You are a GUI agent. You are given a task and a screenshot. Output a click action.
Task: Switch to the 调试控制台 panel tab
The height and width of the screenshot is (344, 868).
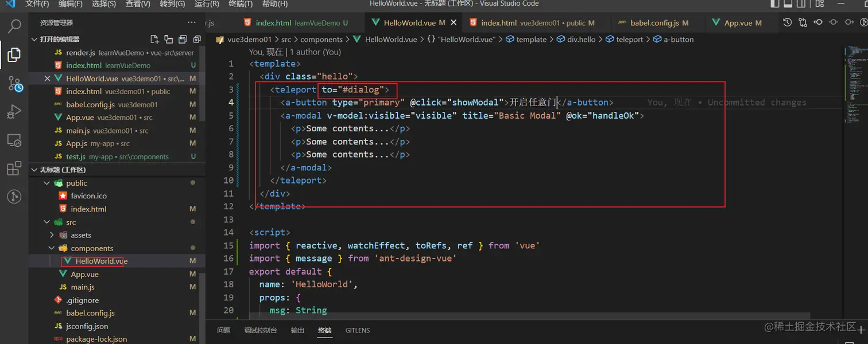click(260, 330)
